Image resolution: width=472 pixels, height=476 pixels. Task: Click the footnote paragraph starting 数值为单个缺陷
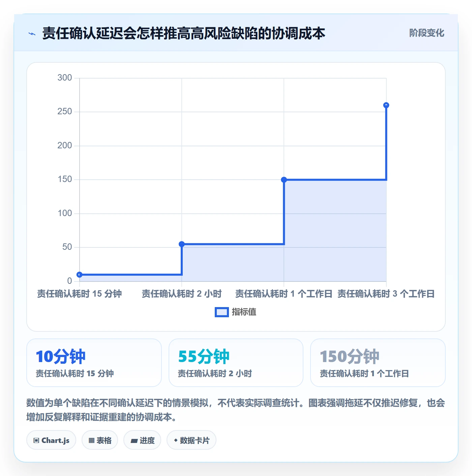click(x=236, y=410)
